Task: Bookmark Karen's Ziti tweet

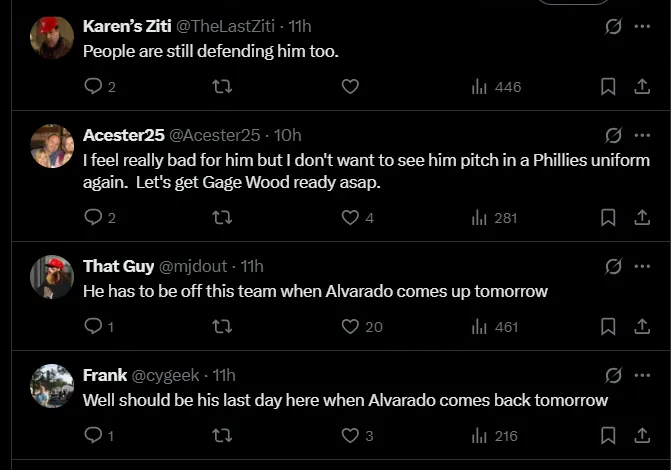Action: click(607, 87)
